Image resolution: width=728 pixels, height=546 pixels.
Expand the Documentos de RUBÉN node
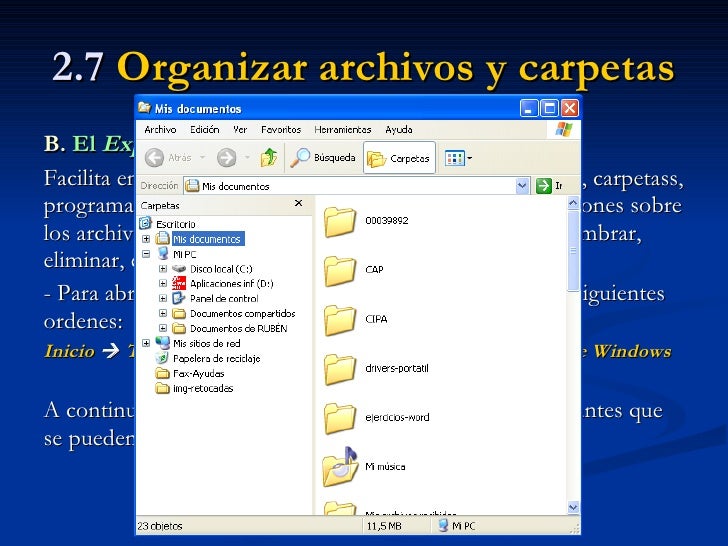click(x=163, y=328)
